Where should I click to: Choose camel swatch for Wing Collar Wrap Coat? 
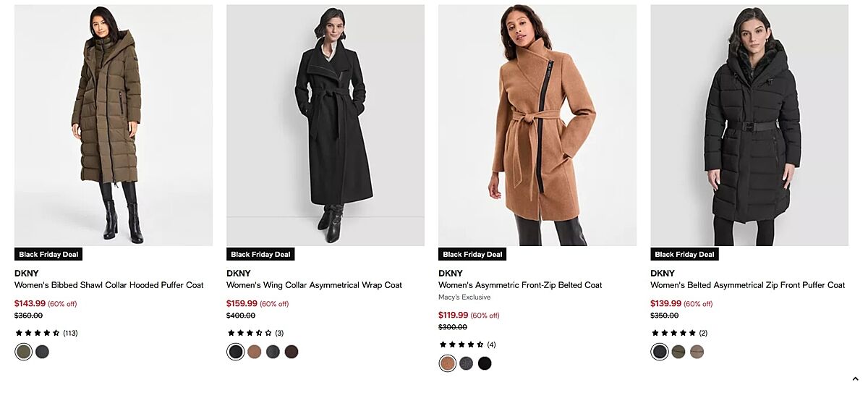(255, 352)
